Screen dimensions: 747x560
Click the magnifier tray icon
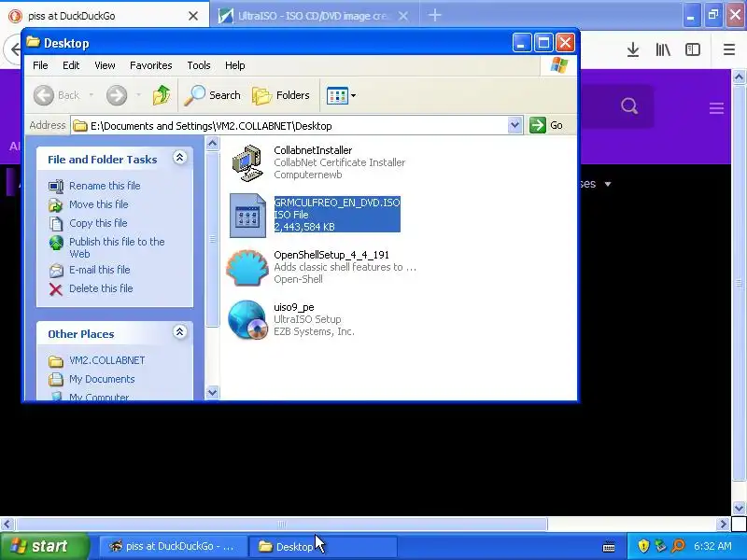click(x=678, y=546)
